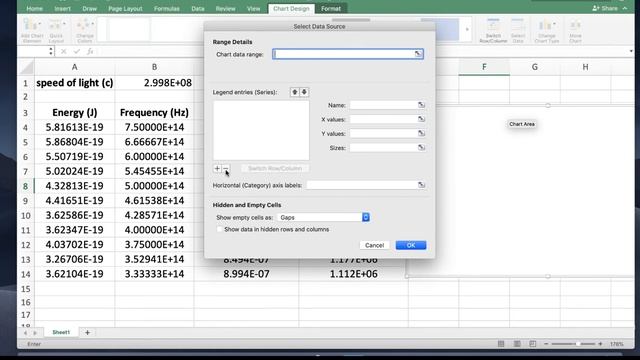The image size is (640, 360).
Task: Open the View ribbon tab
Action: pos(253,9)
